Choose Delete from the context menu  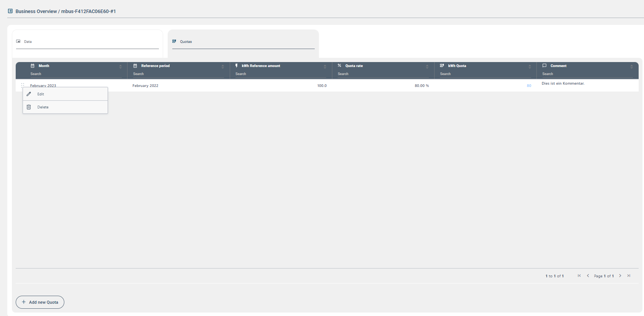(65, 107)
